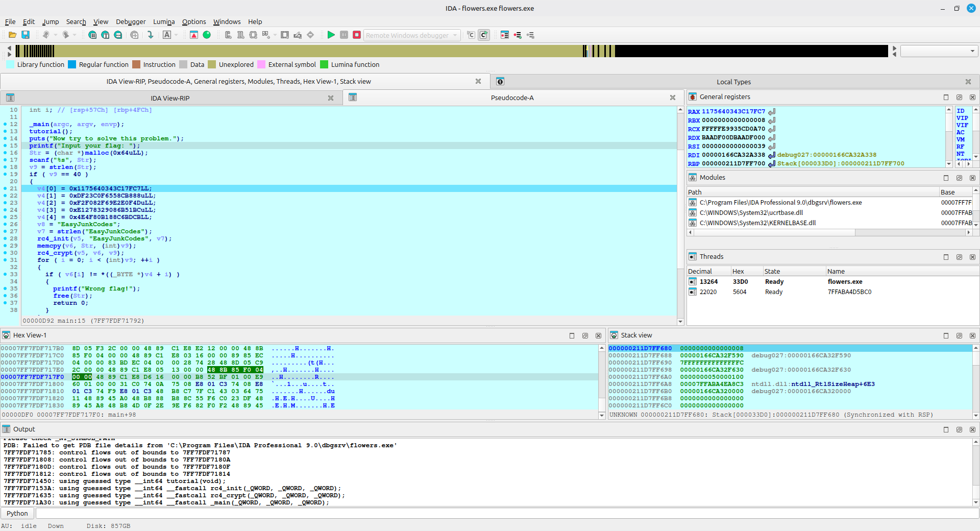980x531 pixels.
Task: Switch to the Local Types tab
Action: coord(733,82)
